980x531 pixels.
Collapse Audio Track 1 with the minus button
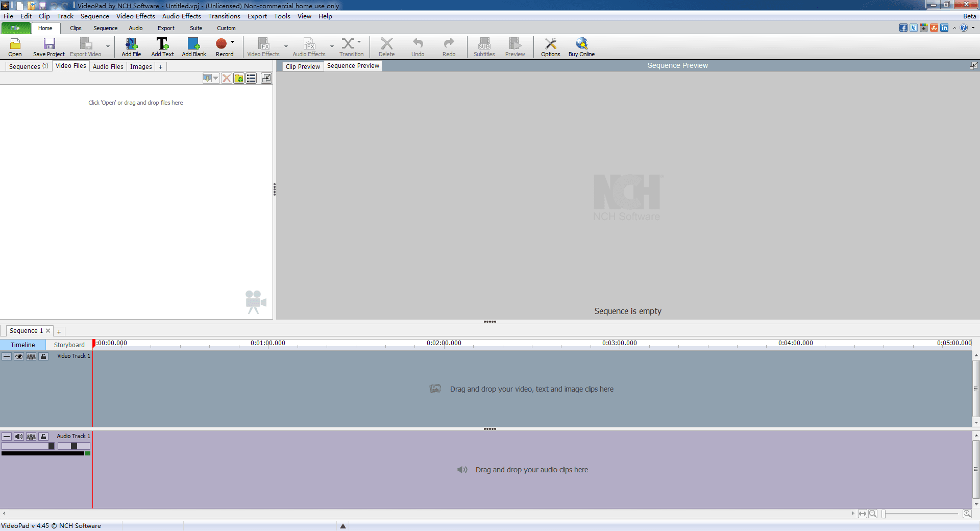coord(7,437)
